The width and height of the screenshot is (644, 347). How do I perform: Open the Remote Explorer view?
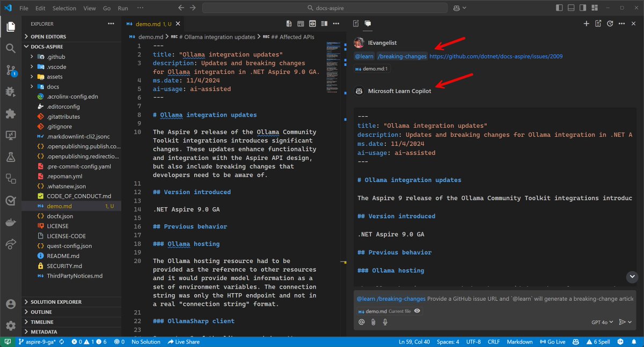point(11,135)
